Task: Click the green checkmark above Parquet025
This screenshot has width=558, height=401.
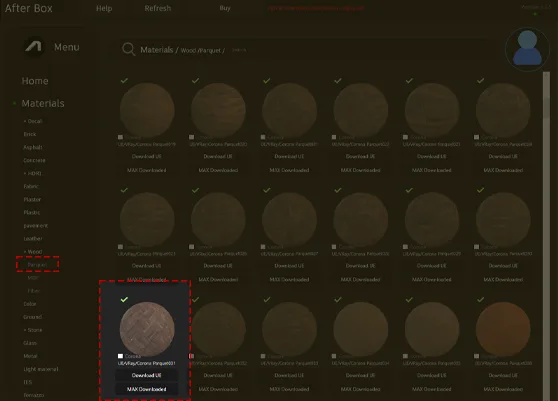Action: click(x=124, y=190)
